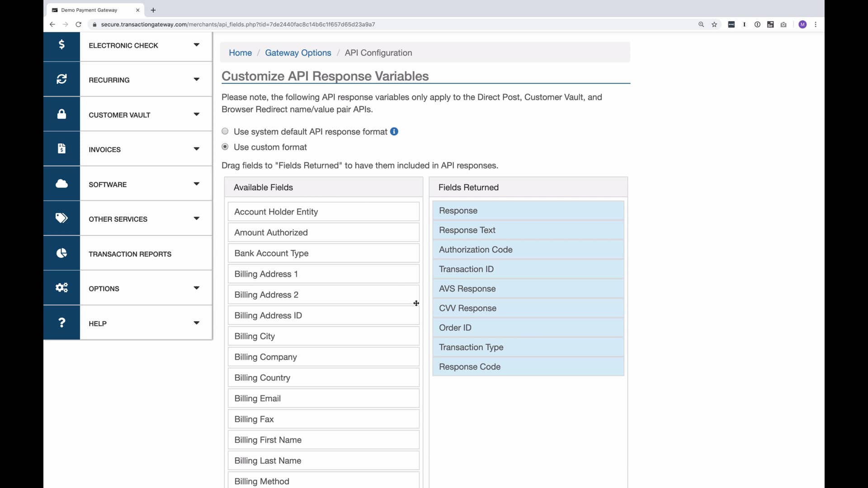Expand the Recurring menu arrow
This screenshot has height=488, width=868.
pyautogui.click(x=196, y=80)
